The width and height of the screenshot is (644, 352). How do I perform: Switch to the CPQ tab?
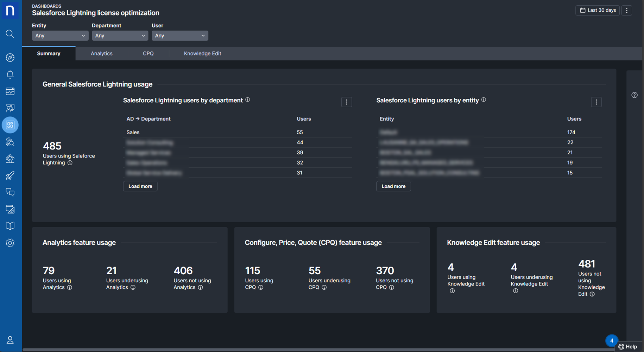pos(148,53)
